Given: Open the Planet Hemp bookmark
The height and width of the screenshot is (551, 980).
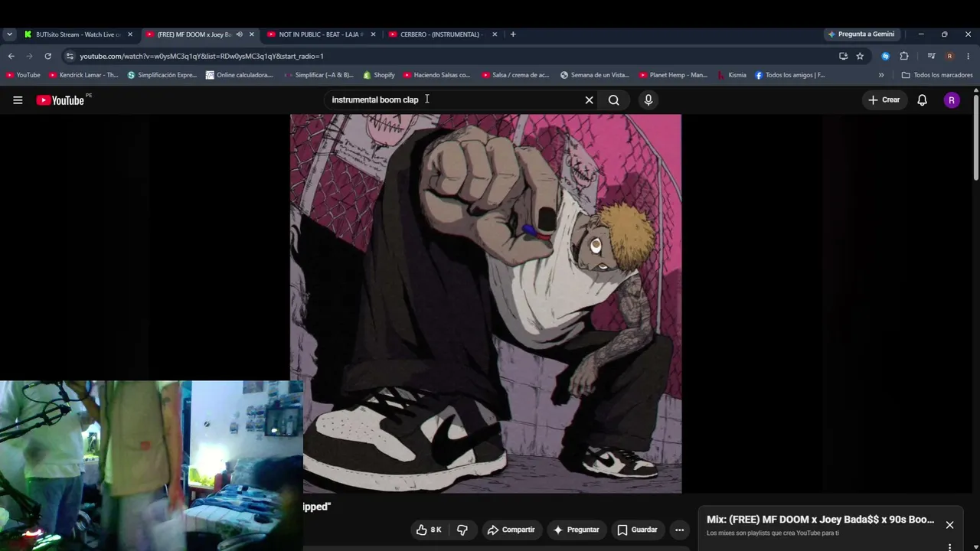Looking at the screenshot, I should pyautogui.click(x=674, y=75).
